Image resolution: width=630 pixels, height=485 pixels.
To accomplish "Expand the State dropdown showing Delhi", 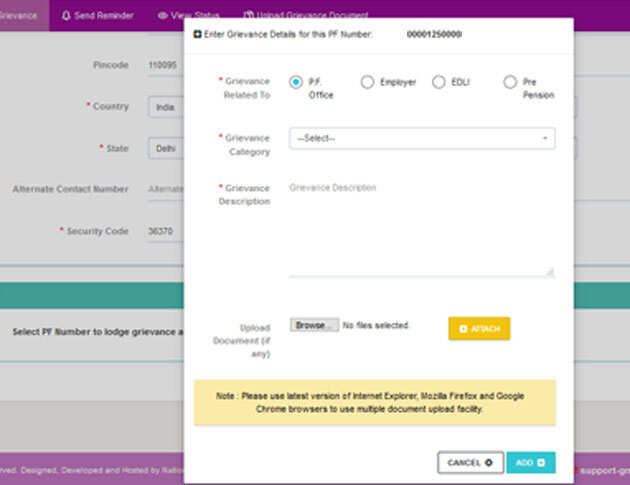I will pos(164,148).
